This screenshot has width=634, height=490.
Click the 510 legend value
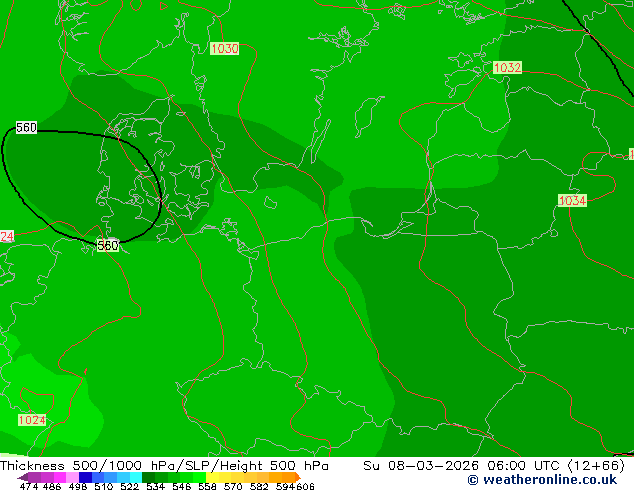point(104,486)
